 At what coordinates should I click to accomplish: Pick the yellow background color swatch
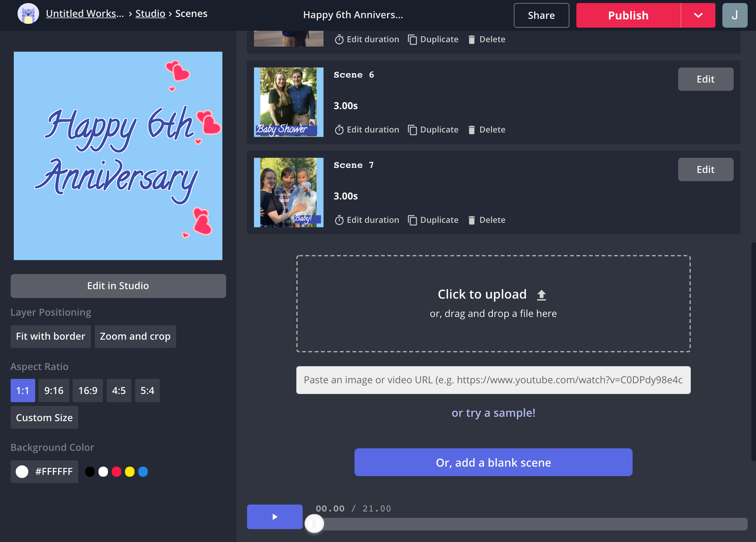pos(130,472)
